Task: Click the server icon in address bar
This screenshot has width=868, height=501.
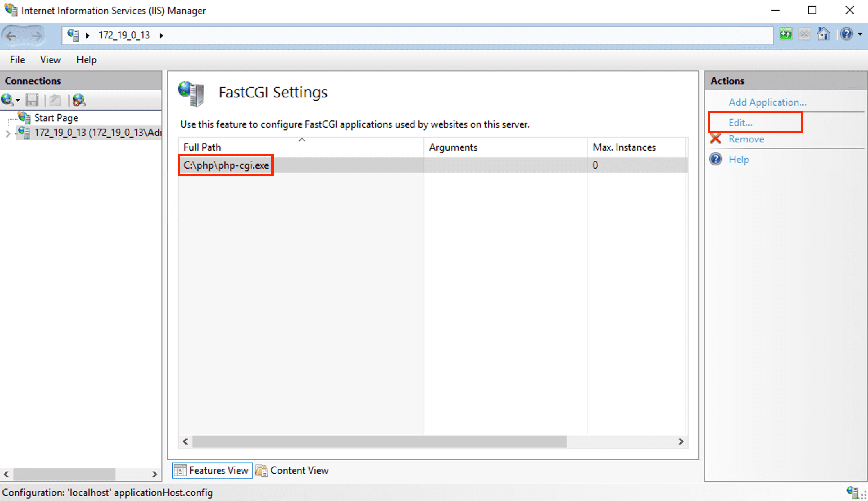Action: [73, 35]
